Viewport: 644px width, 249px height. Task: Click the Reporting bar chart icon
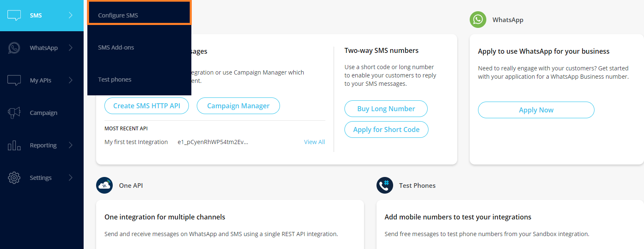[x=14, y=145]
